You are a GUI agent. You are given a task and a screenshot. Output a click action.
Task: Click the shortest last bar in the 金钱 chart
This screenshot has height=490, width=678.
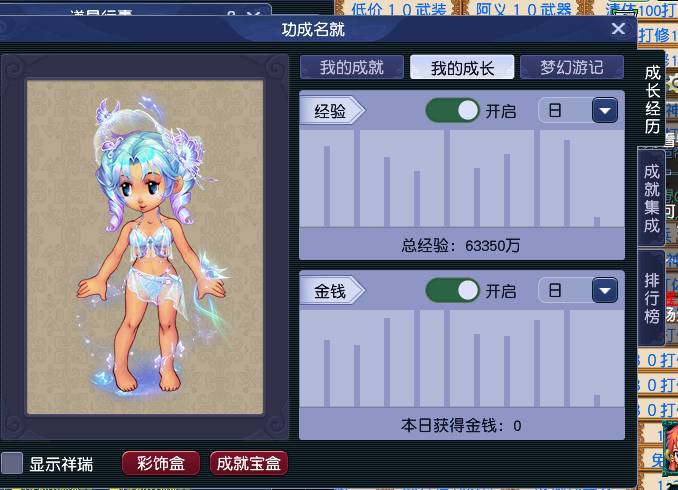click(597, 400)
